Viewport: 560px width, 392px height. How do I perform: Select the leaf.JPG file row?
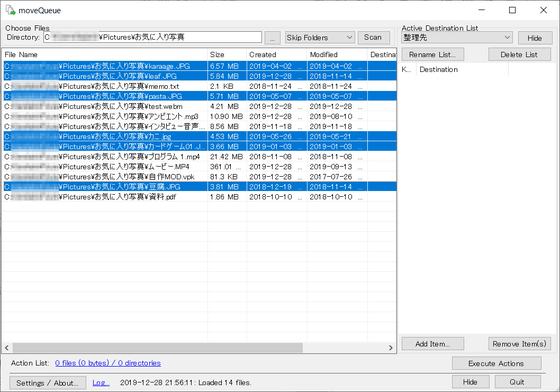(200, 76)
